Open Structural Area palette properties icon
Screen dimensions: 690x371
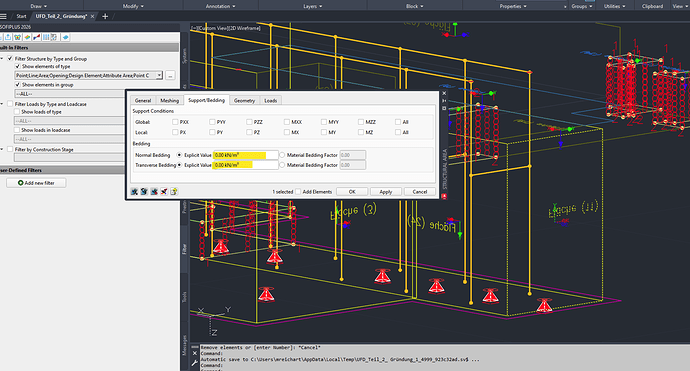coord(444,108)
